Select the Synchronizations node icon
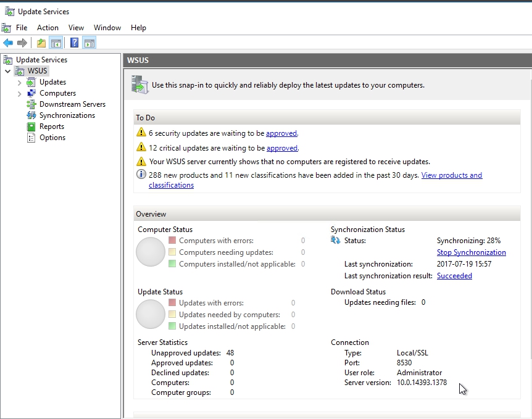Image resolution: width=532 pixels, height=419 pixels. coord(31,115)
